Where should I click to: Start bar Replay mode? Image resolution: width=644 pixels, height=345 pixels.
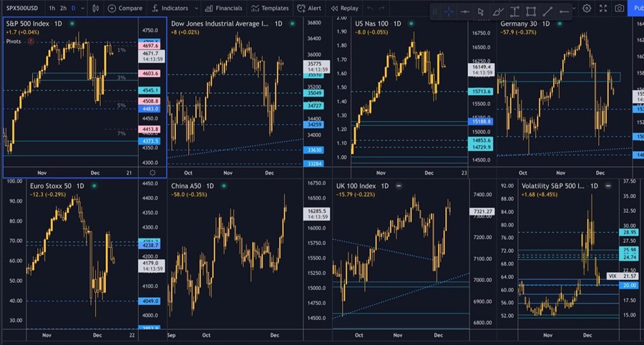pos(345,8)
